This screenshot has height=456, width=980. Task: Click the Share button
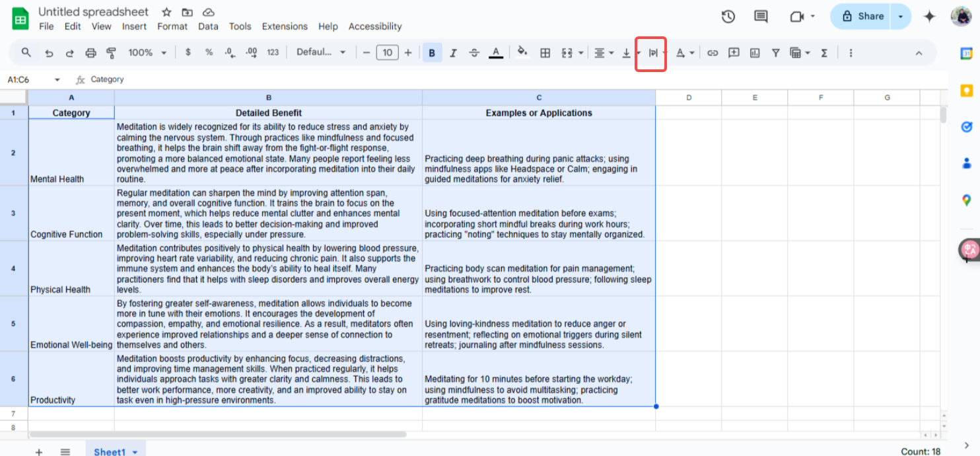(861, 17)
